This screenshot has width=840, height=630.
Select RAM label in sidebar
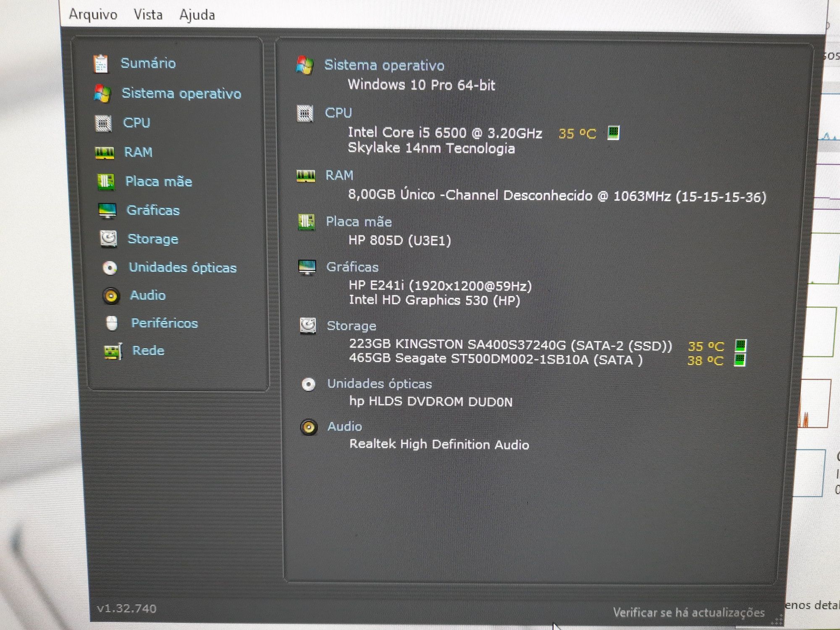pyautogui.click(x=138, y=152)
